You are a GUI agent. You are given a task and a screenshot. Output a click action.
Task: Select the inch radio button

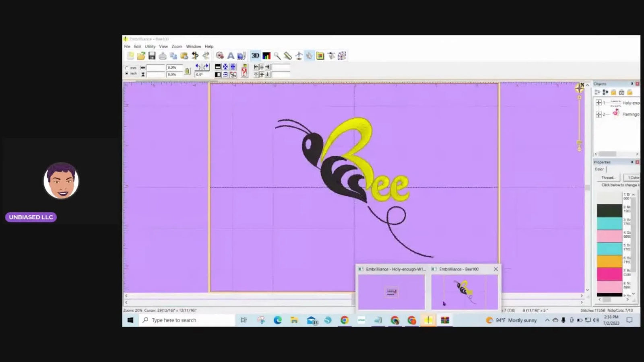click(x=127, y=74)
